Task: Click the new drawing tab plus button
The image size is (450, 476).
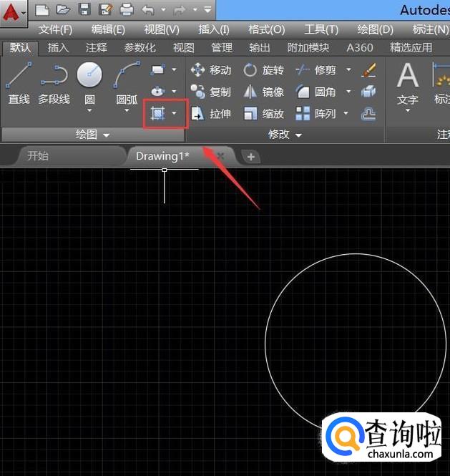Action: 250,156
